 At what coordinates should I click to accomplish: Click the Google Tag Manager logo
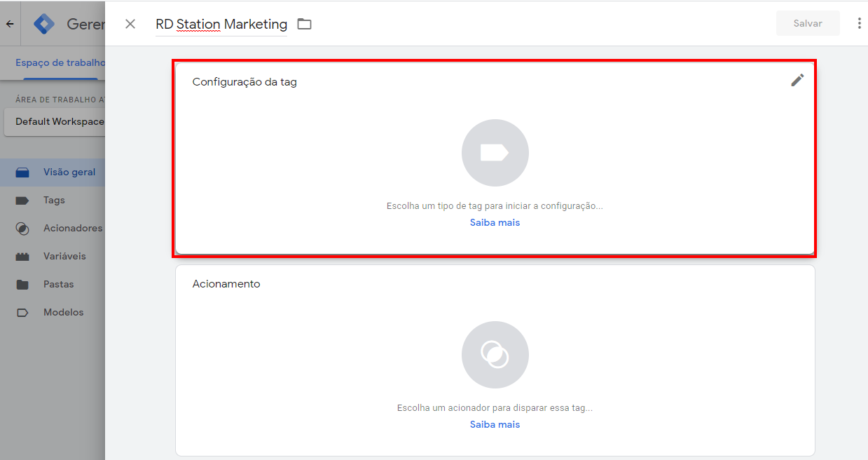coord(43,23)
